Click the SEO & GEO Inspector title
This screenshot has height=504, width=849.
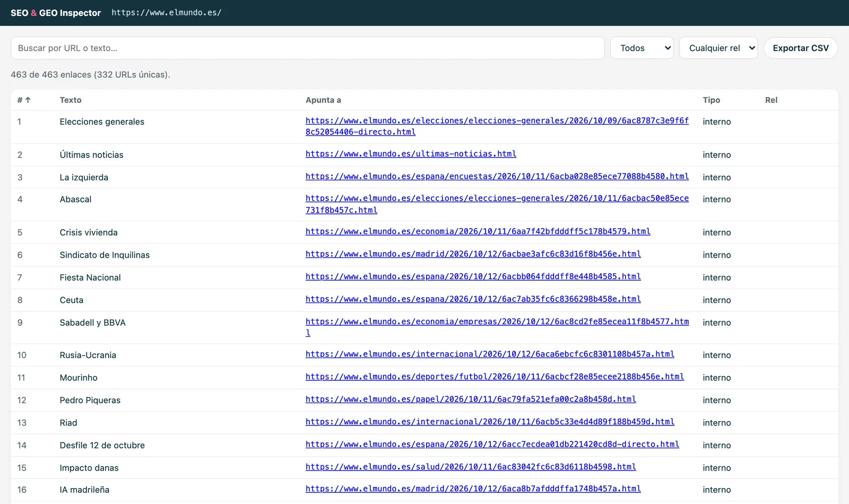pos(56,13)
